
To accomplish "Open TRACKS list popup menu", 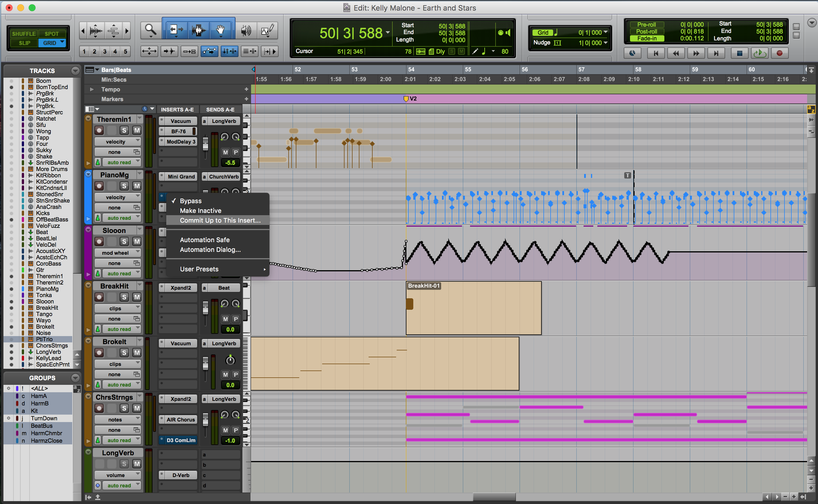I will [x=76, y=71].
